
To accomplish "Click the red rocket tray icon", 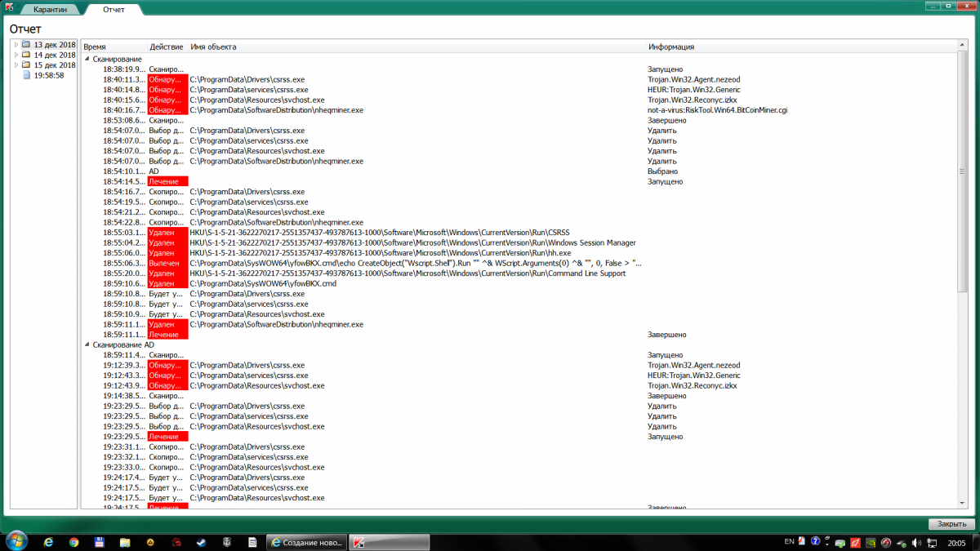I will coord(855,542).
